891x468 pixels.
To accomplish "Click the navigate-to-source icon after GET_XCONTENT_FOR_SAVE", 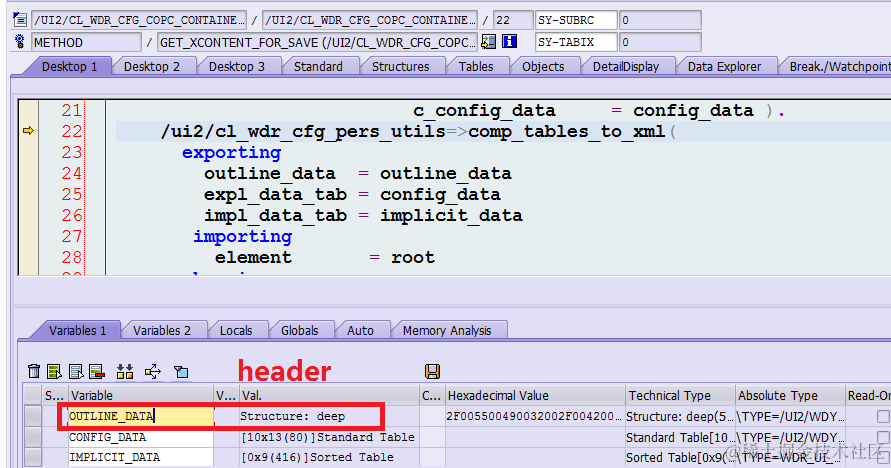I will click(x=488, y=41).
